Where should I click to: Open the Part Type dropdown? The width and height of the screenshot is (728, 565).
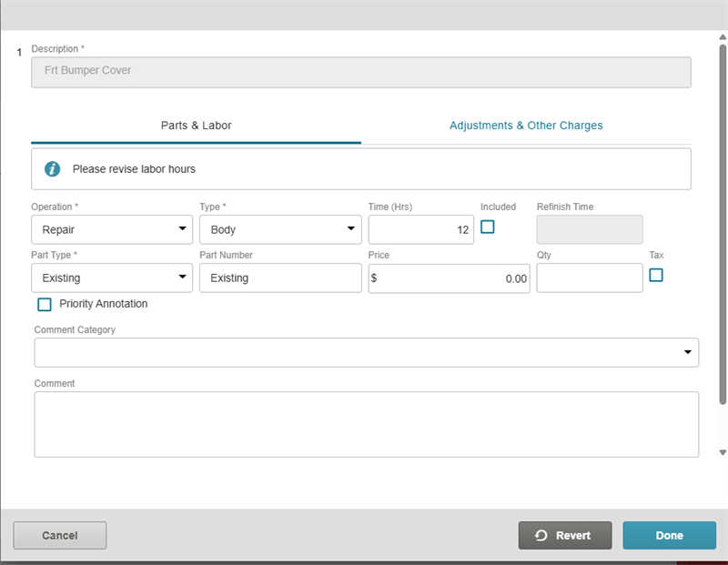point(112,277)
